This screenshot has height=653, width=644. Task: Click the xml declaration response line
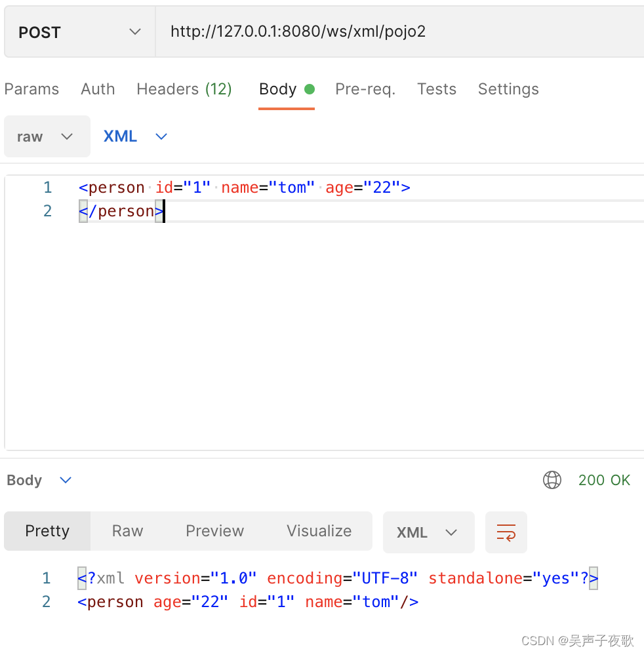tap(338, 578)
